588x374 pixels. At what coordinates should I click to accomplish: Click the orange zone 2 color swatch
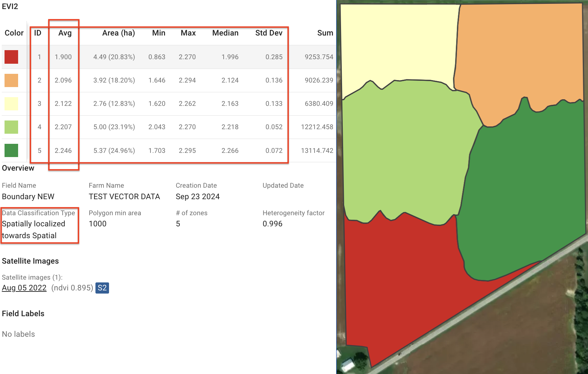[11, 80]
